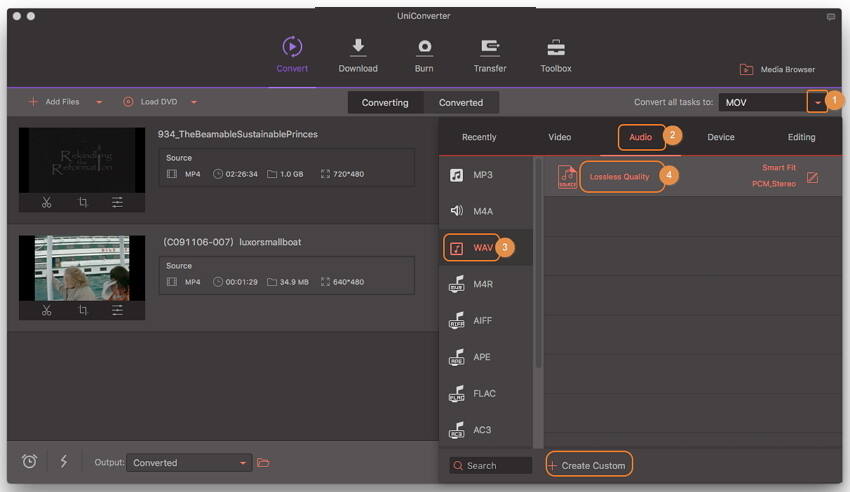Click the 02:26:34 duration value
Viewport: 850px width, 492px height.
tap(241, 174)
